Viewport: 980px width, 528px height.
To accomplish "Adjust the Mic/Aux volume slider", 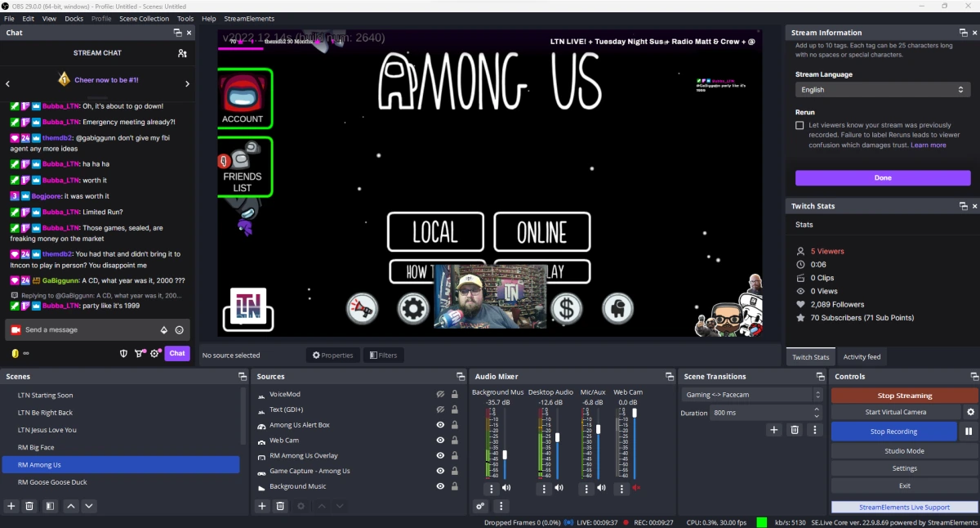I will pyautogui.click(x=598, y=428).
